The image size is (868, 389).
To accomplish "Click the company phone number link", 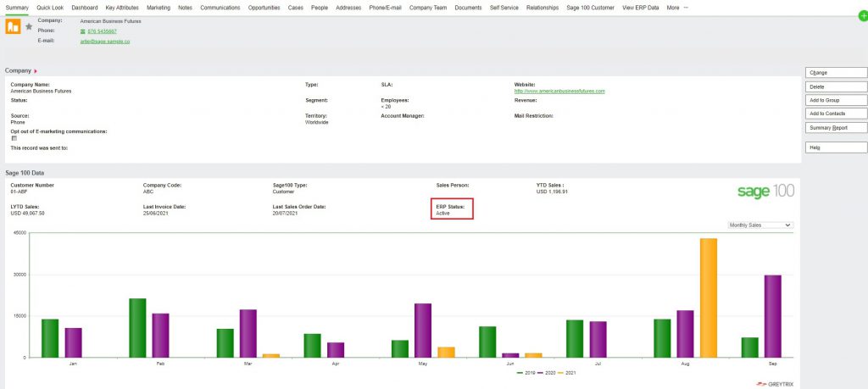I will tap(102, 31).
